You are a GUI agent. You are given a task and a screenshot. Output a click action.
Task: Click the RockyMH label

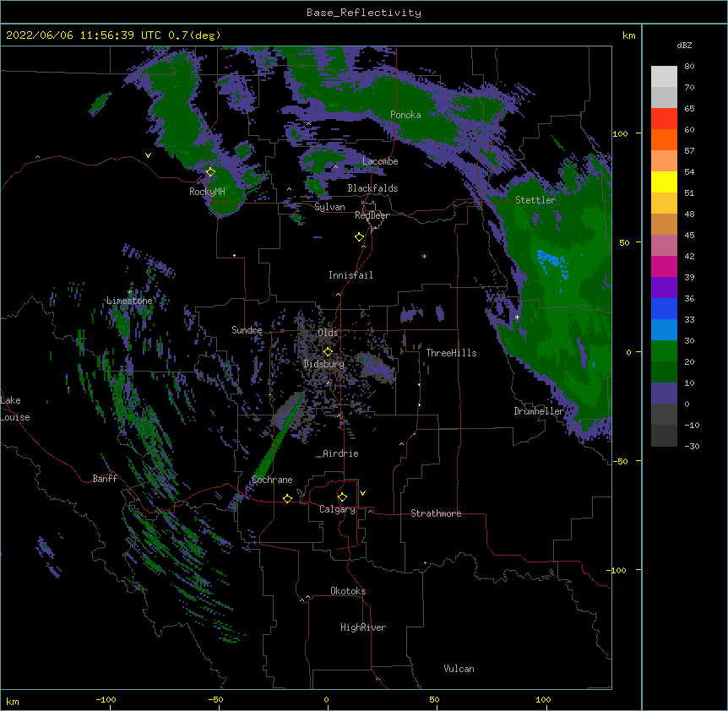coord(207,192)
